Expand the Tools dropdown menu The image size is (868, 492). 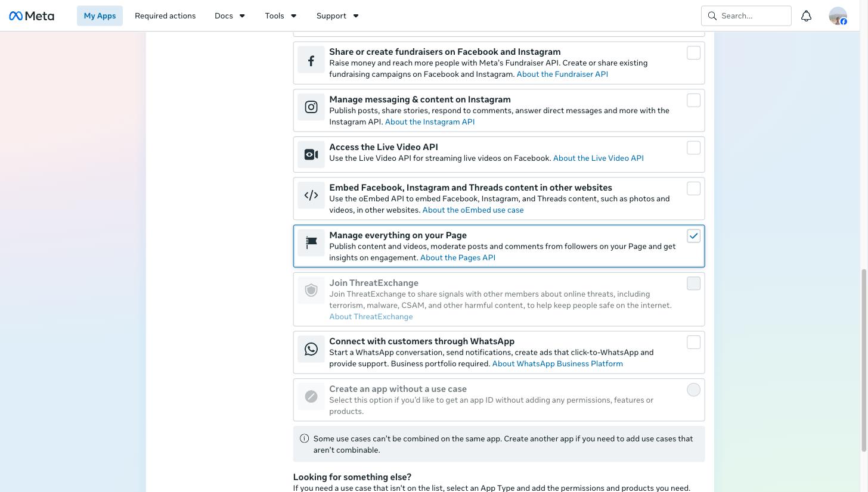coord(281,16)
